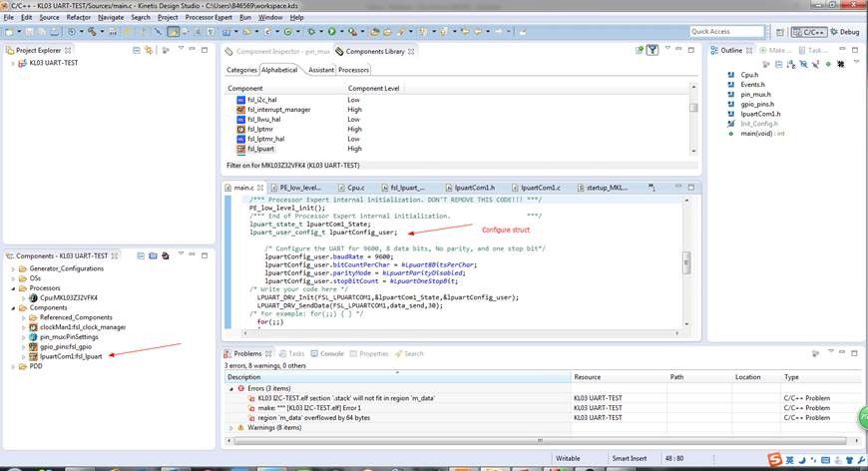
Task: Click the Collapse All icon in Project Explorer
Action: [x=136, y=50]
